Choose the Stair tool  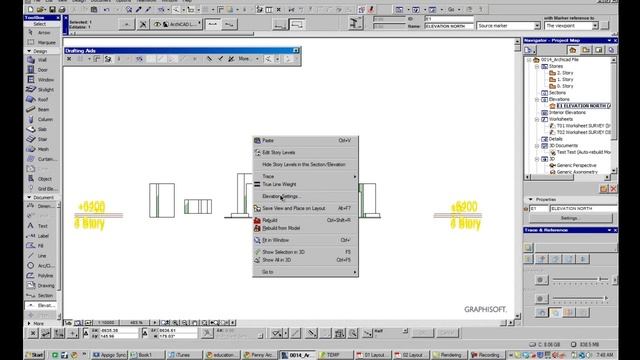pyautogui.click(x=42, y=139)
